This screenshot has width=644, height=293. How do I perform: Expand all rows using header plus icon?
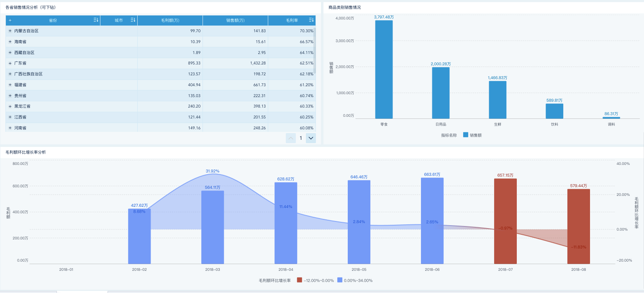click(10, 20)
